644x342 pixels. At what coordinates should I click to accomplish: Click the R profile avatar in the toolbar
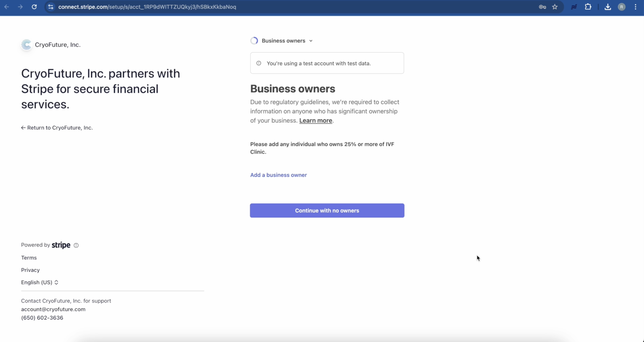click(622, 7)
